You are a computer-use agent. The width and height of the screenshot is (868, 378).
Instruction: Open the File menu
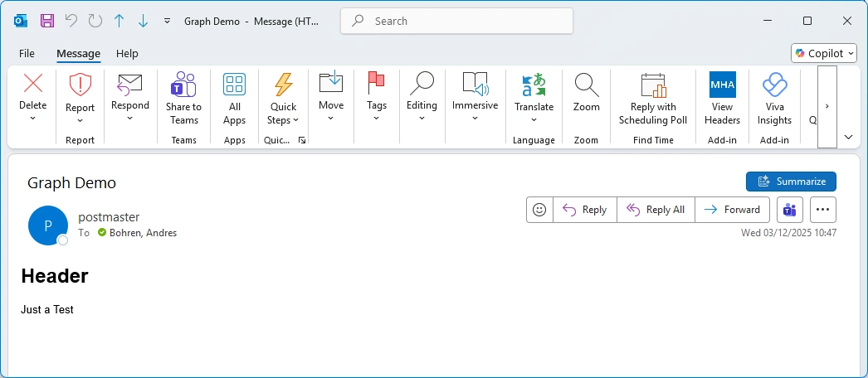point(27,53)
